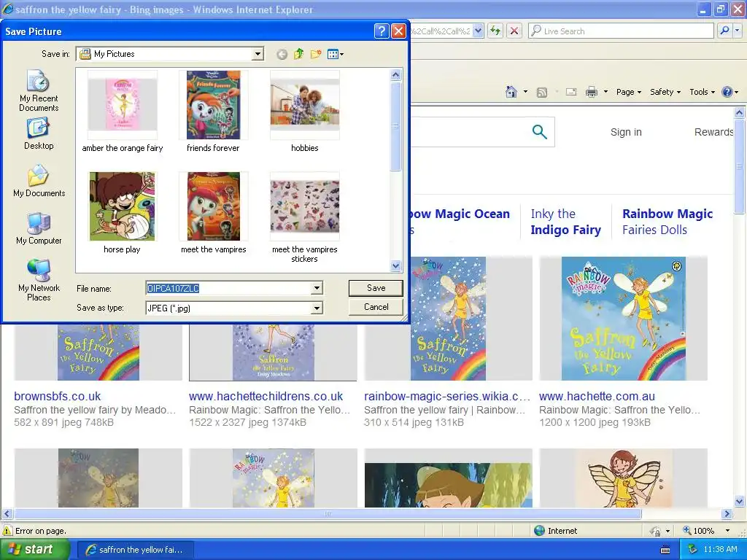
Task: Click the Save Picture help question mark
Action: (x=382, y=31)
